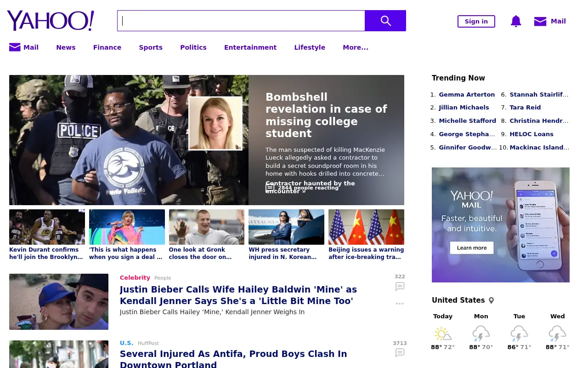Click location pin next to United States
Screen dimensions: 588x368
click(x=491, y=300)
